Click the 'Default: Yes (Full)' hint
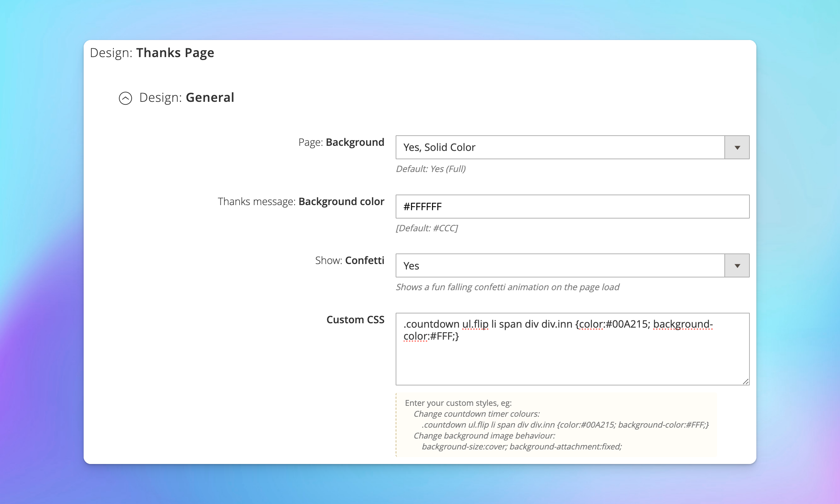This screenshot has width=840, height=504. click(x=431, y=169)
